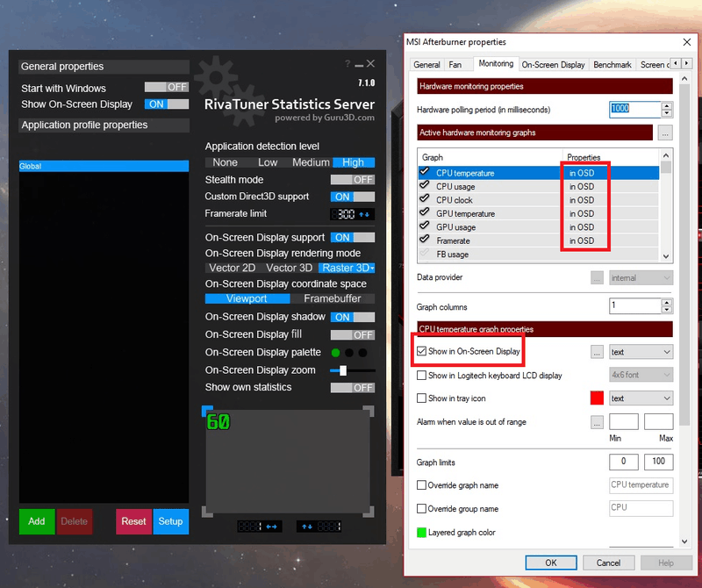Open Raster 3D rendering mode dropdown arrow
Screen dimensions: 702x588
[x=372, y=269]
